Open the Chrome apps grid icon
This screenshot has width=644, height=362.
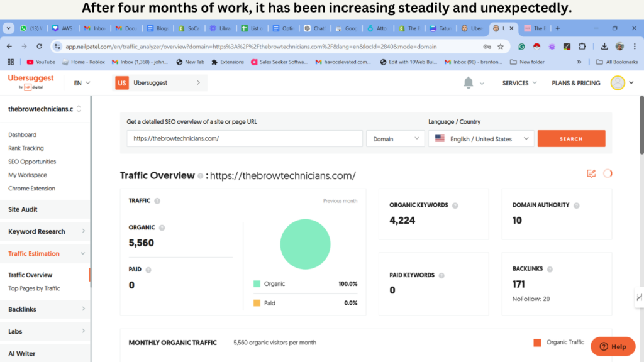click(11, 62)
